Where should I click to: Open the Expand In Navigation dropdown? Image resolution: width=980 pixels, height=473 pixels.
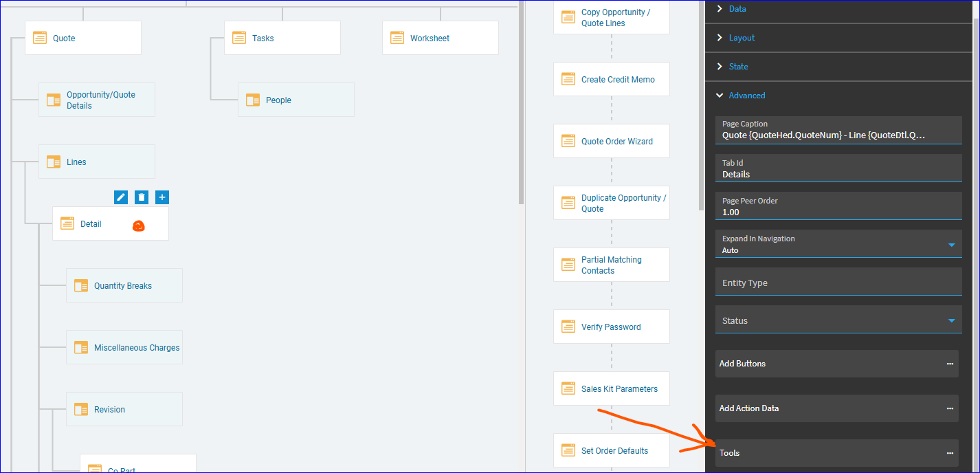pos(951,245)
